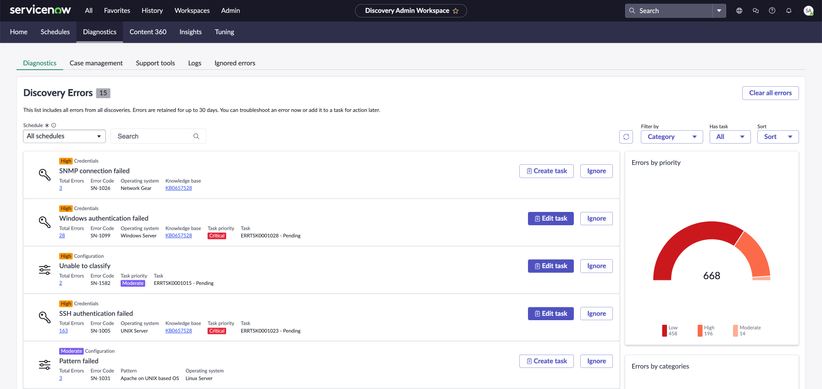Open the Favorites menu
Viewport: 822px width, 389px height.
tap(117, 10)
